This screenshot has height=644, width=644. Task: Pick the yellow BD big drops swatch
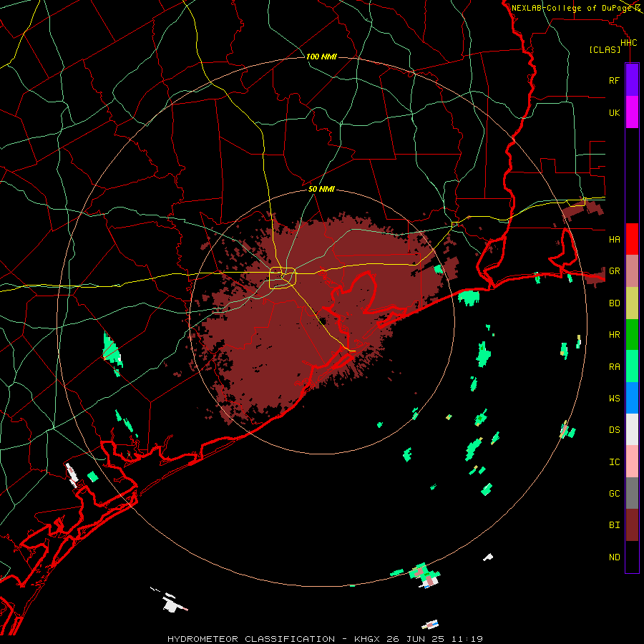click(632, 303)
